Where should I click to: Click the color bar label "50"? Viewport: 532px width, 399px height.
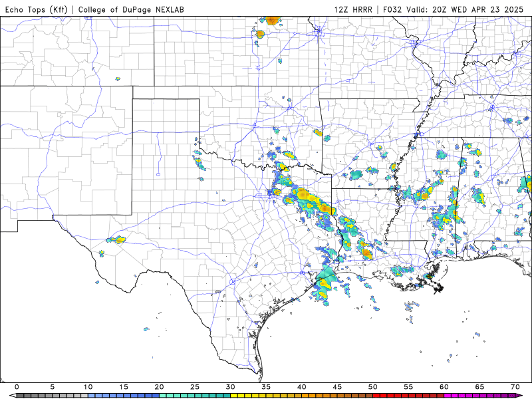click(373, 387)
